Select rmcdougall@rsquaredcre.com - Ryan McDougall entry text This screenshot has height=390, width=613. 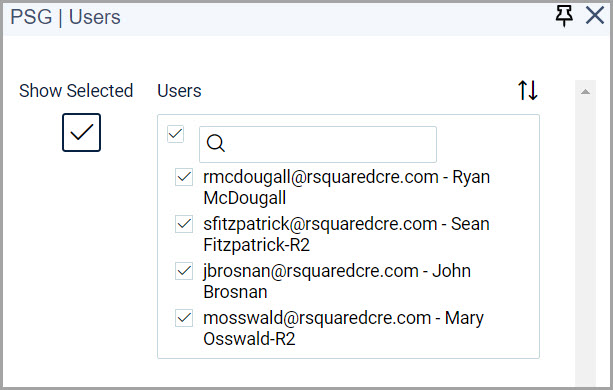pyautogui.click(x=346, y=188)
